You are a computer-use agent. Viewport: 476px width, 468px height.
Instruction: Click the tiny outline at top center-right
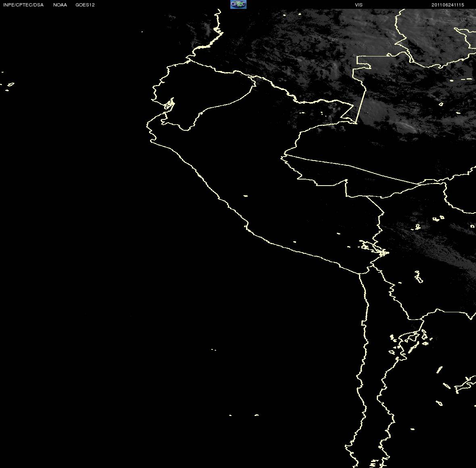pos(300,14)
